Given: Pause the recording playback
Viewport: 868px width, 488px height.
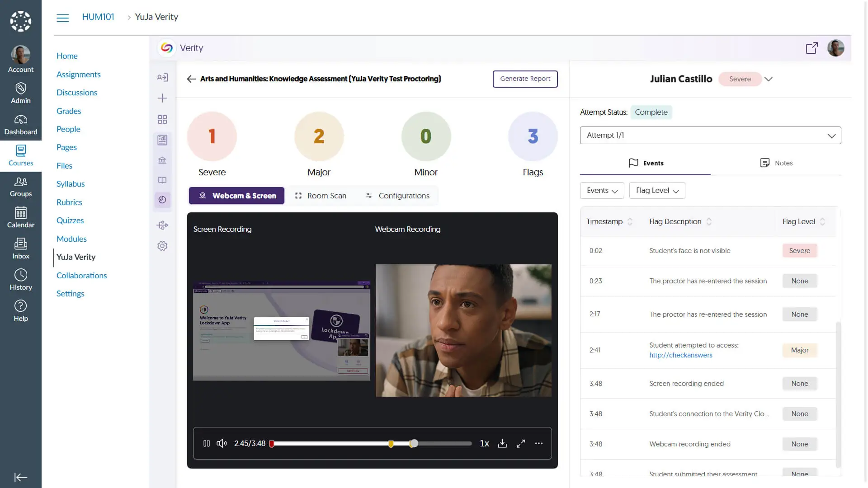Looking at the screenshot, I should click(x=207, y=443).
